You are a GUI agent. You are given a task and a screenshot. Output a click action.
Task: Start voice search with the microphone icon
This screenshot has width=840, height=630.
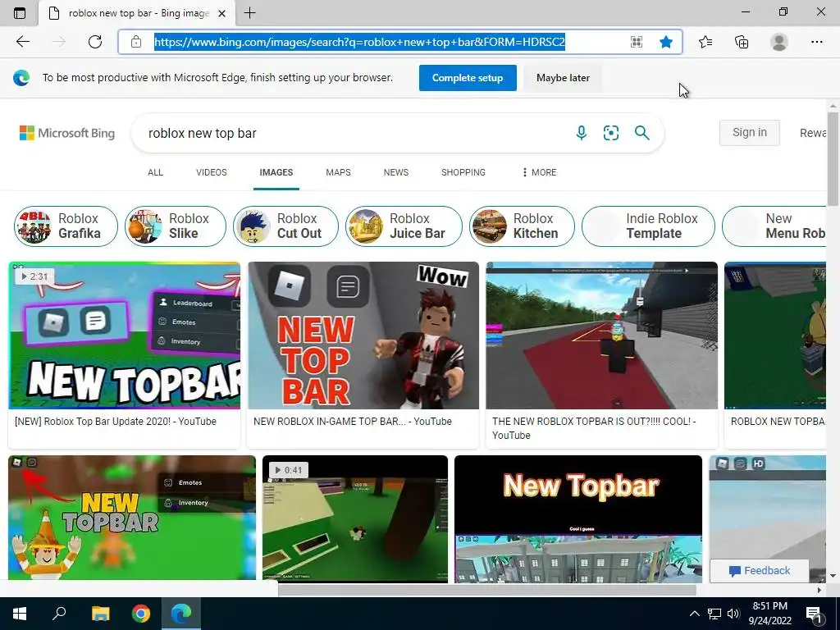[x=582, y=133]
